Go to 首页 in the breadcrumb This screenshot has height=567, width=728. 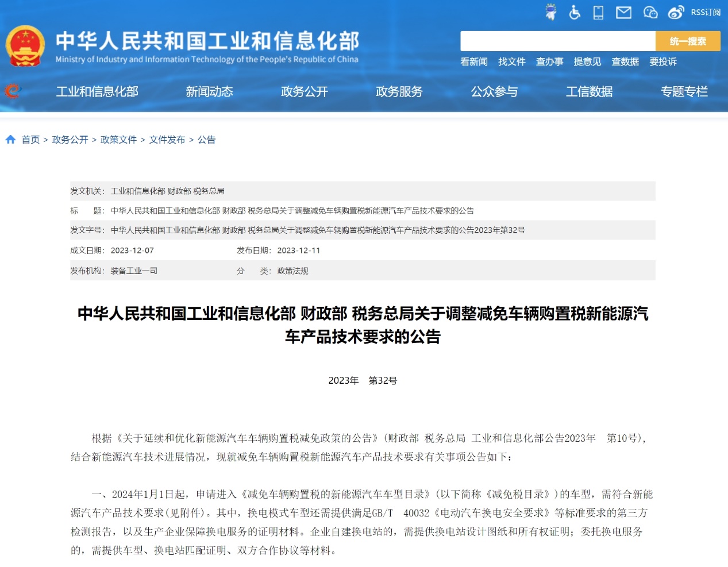pyautogui.click(x=30, y=140)
